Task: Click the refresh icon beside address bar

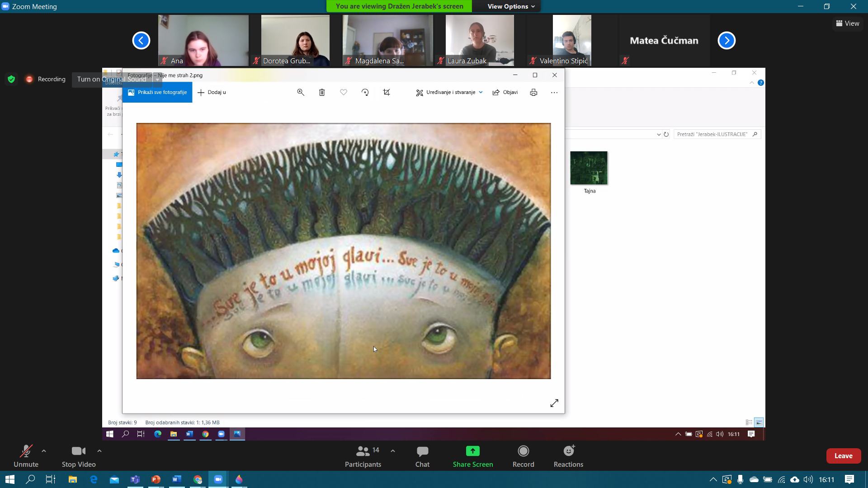Action: 666,134
